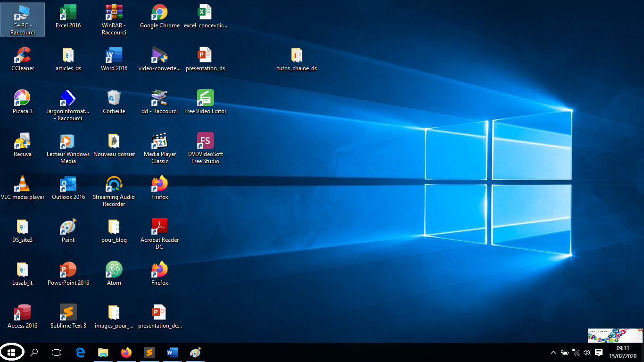The image size is (644, 362).
Task: Select the Outlook 2016 shortcut
Action: click(x=68, y=188)
